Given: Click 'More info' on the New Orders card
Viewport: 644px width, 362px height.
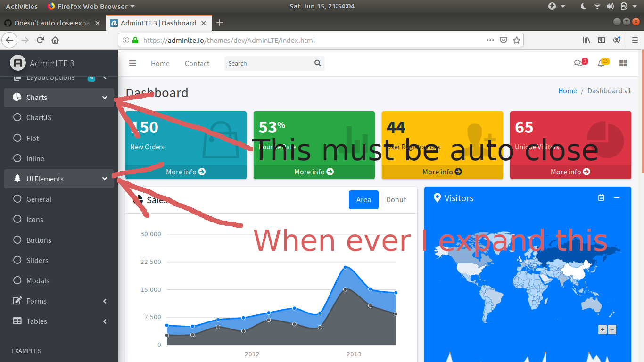Looking at the screenshot, I should coord(186,172).
